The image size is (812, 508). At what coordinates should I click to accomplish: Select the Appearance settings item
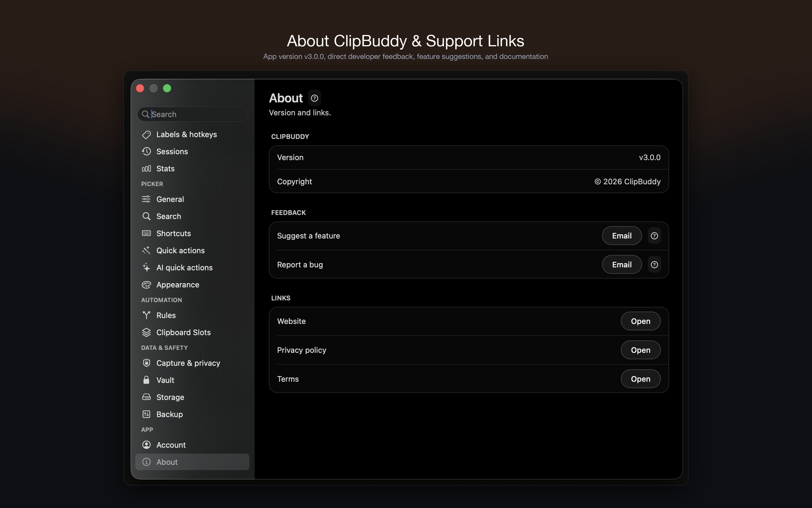click(192, 284)
